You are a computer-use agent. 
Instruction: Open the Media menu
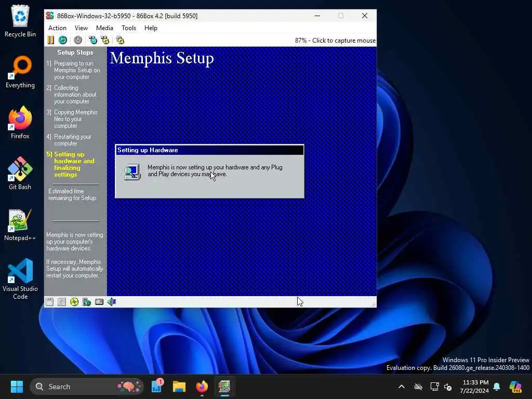(x=104, y=28)
